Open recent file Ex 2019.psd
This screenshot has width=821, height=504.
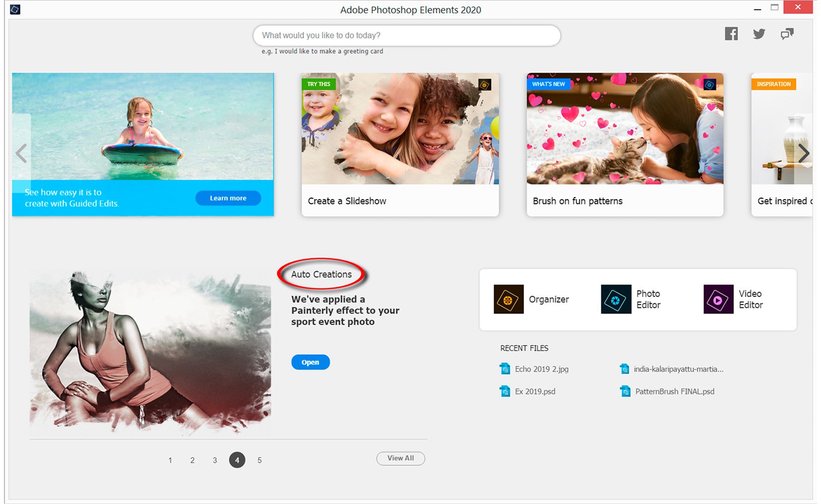[x=535, y=391]
